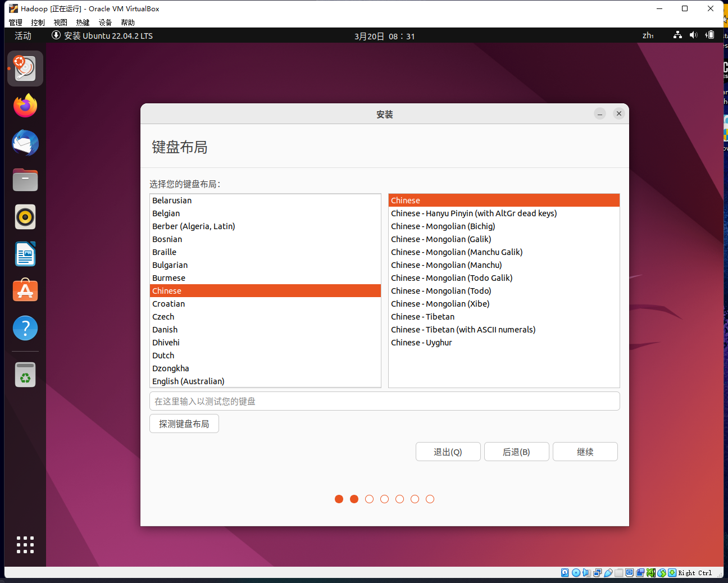Screen dimensions: 728x583
Task: Select Czech keyboard layout
Action: pos(265,317)
